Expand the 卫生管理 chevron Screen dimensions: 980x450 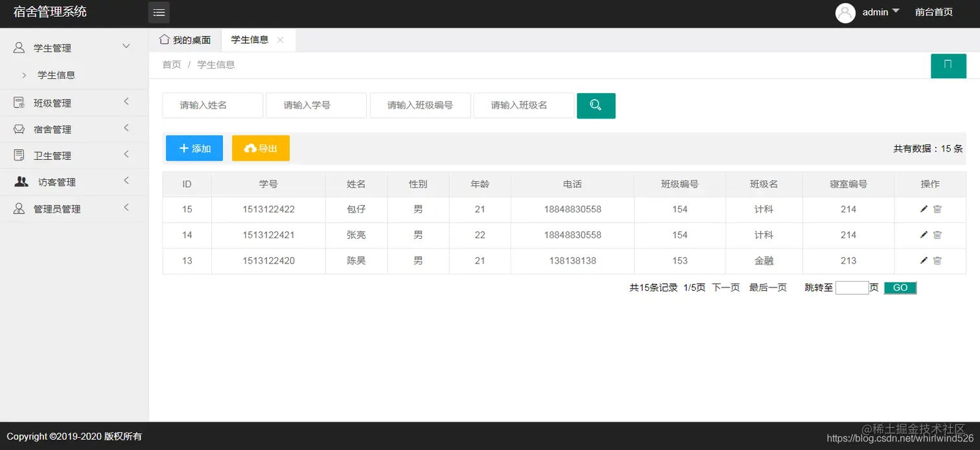tap(126, 154)
